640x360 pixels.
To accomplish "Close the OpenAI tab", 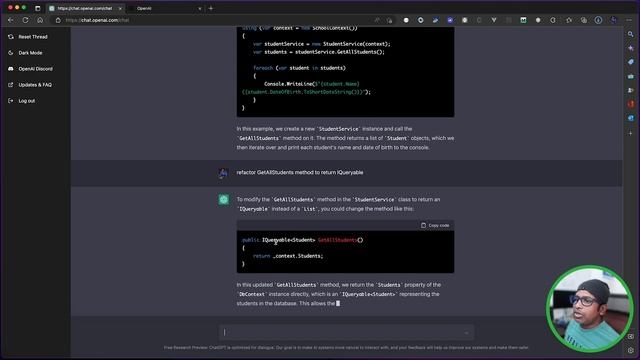I will pos(200,8).
